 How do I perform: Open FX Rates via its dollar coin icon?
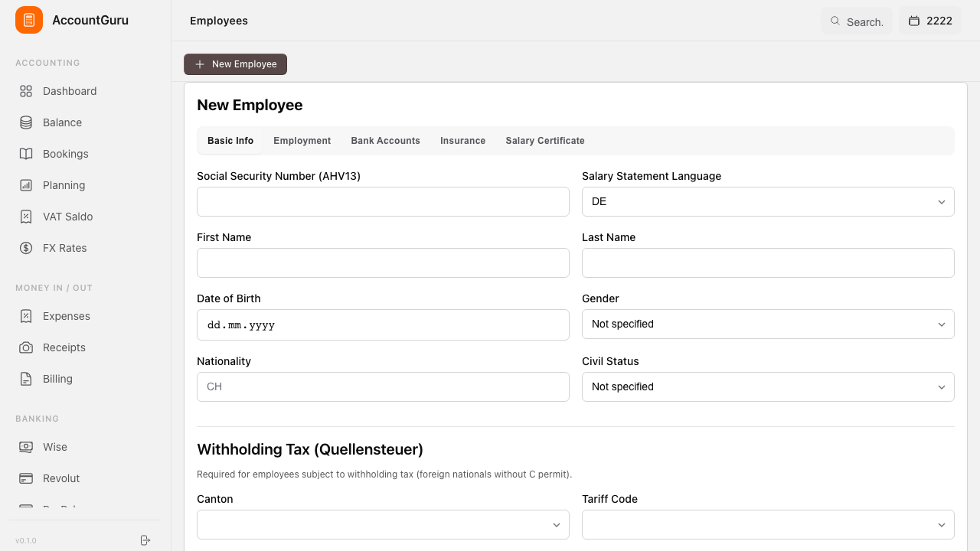coord(26,248)
